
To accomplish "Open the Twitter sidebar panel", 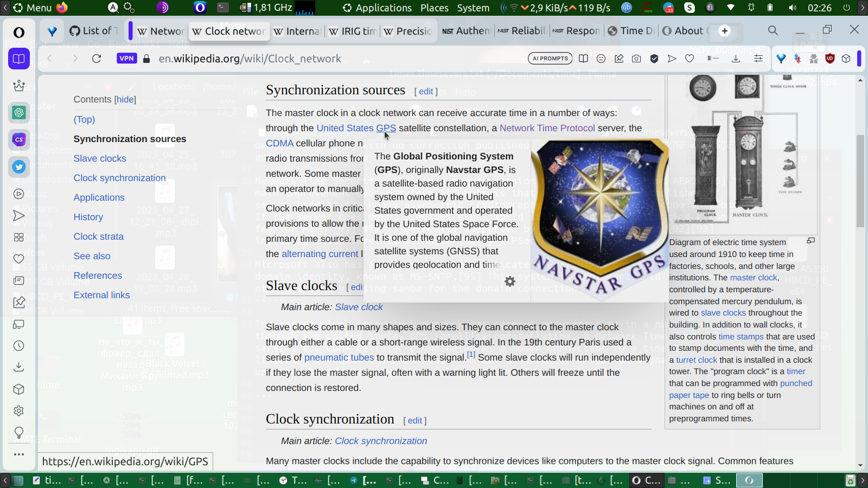I will tap(19, 166).
